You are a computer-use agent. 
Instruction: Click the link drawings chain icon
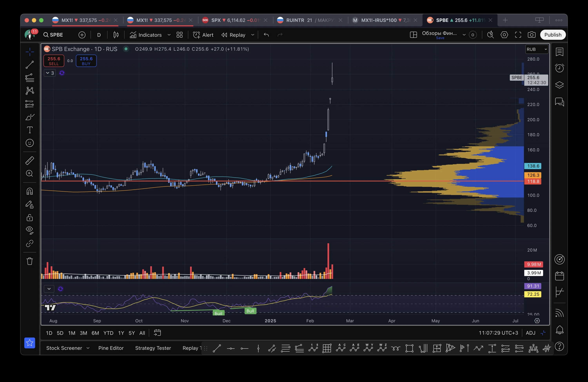click(30, 244)
